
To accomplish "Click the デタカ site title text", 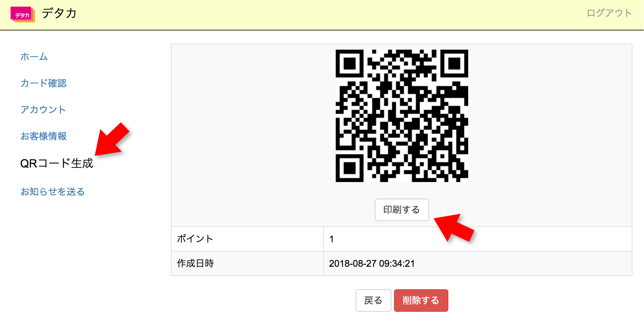I will [59, 13].
